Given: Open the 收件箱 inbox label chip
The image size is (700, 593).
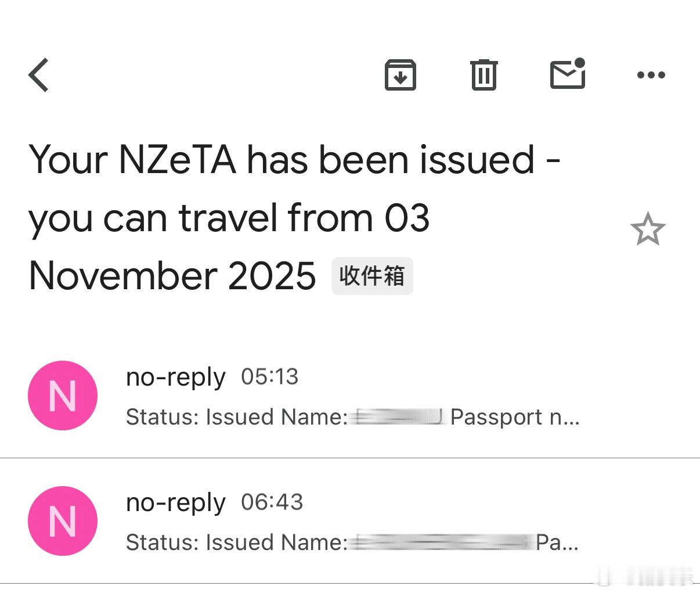Looking at the screenshot, I should (372, 276).
